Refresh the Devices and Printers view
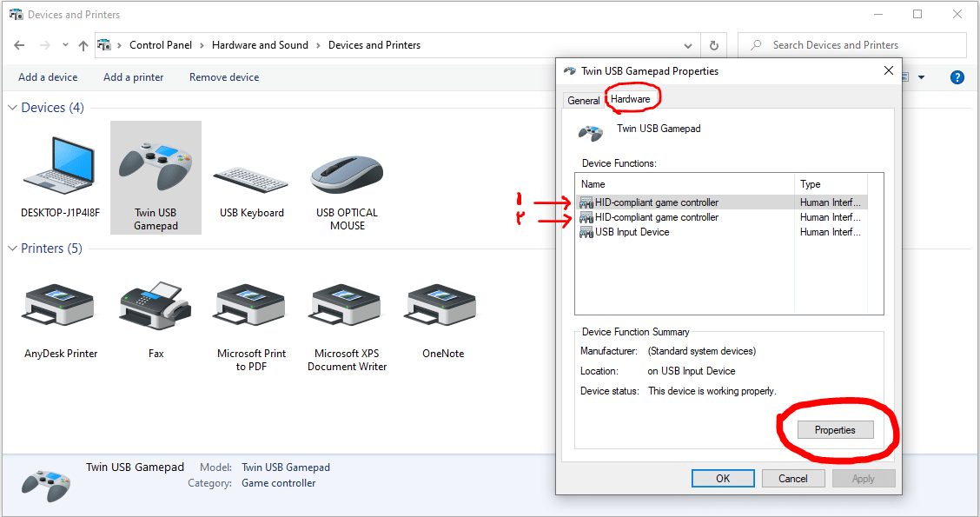The width and height of the screenshot is (980, 517). click(714, 45)
